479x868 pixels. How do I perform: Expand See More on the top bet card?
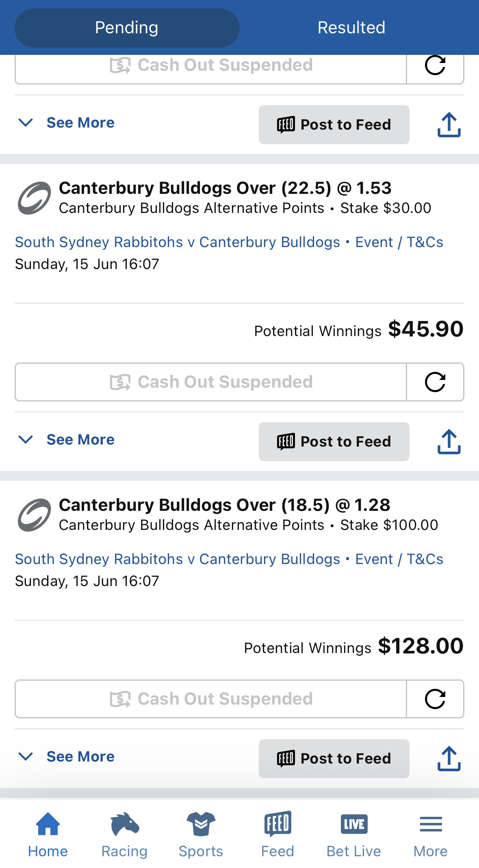(x=67, y=123)
